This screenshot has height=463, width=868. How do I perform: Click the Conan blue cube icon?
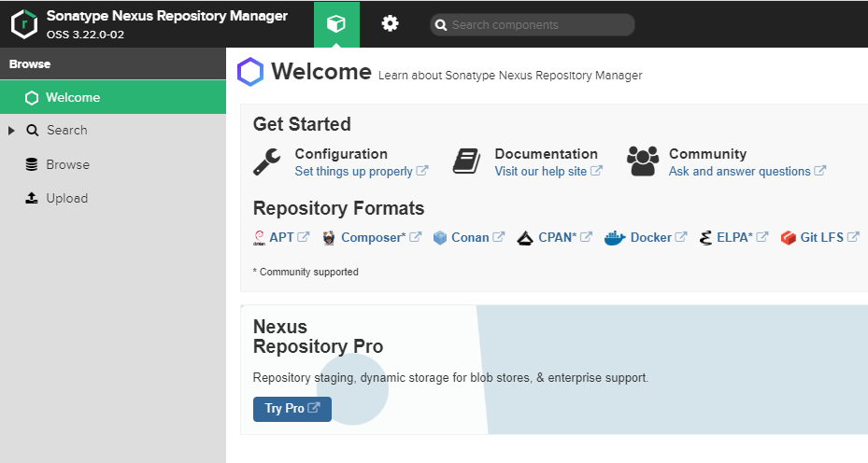[x=439, y=238]
